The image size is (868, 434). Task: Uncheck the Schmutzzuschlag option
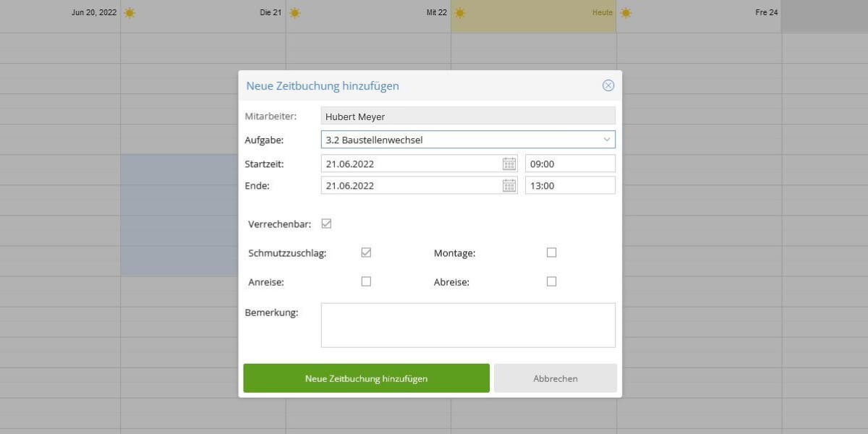366,252
